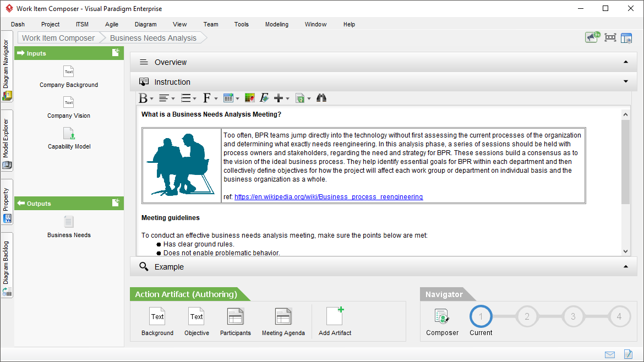This screenshot has width=644, height=362.
Task: Click the fit-width layout icon
Action: pos(610,38)
